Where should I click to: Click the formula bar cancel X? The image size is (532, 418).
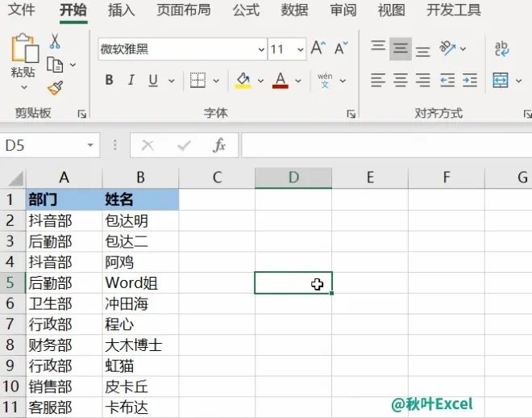[148, 146]
